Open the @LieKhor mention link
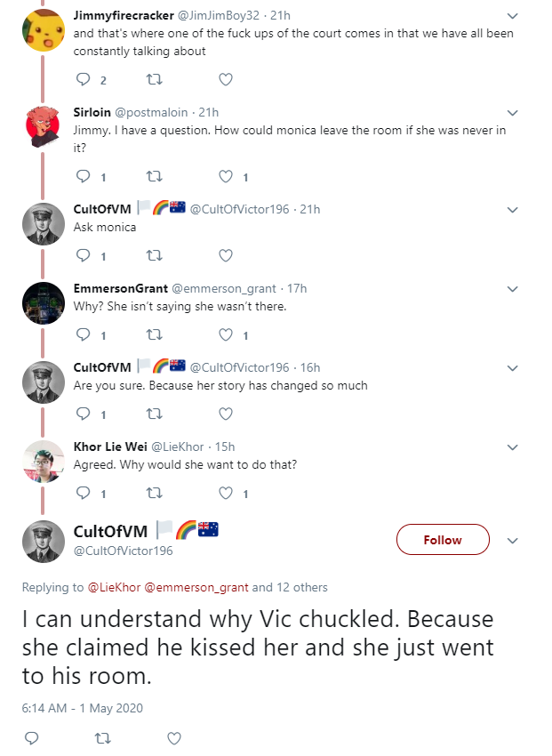Image resolution: width=552 pixels, height=756 pixels. coord(114,587)
